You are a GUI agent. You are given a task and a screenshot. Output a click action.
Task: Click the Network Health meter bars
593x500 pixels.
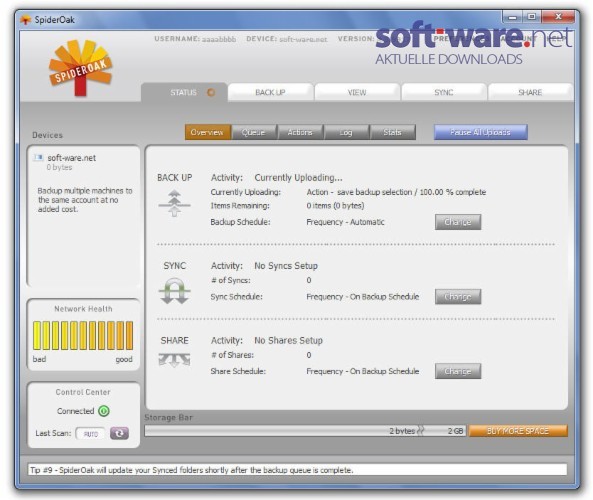pyautogui.click(x=83, y=335)
